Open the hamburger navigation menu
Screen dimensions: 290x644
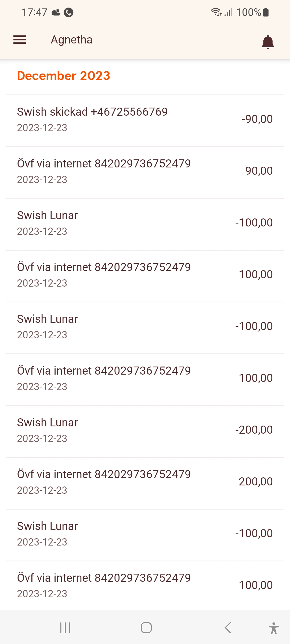coord(20,40)
